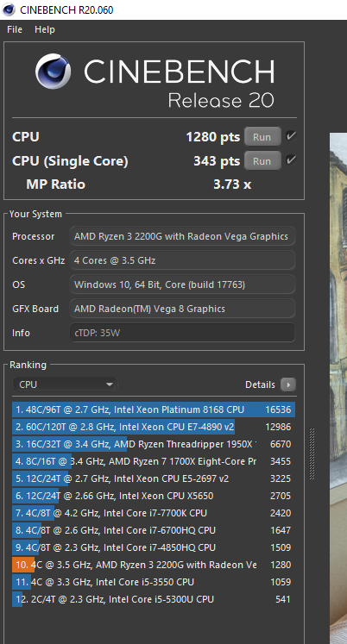Click the GFX Board field Vega 8 Graphics
Image resolution: width=347 pixels, height=644 pixels.
[182, 309]
